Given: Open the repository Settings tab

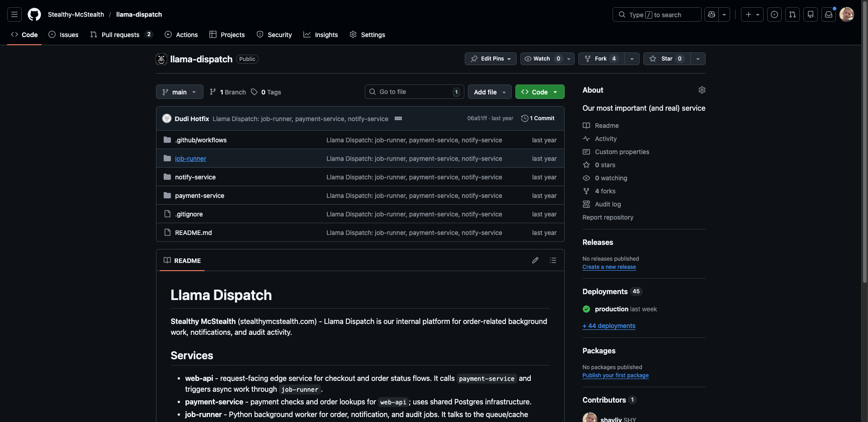Looking at the screenshot, I should pos(367,35).
